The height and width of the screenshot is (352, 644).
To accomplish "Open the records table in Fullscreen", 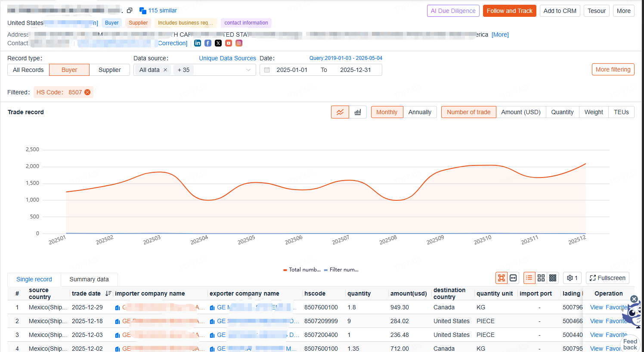I will (x=607, y=278).
